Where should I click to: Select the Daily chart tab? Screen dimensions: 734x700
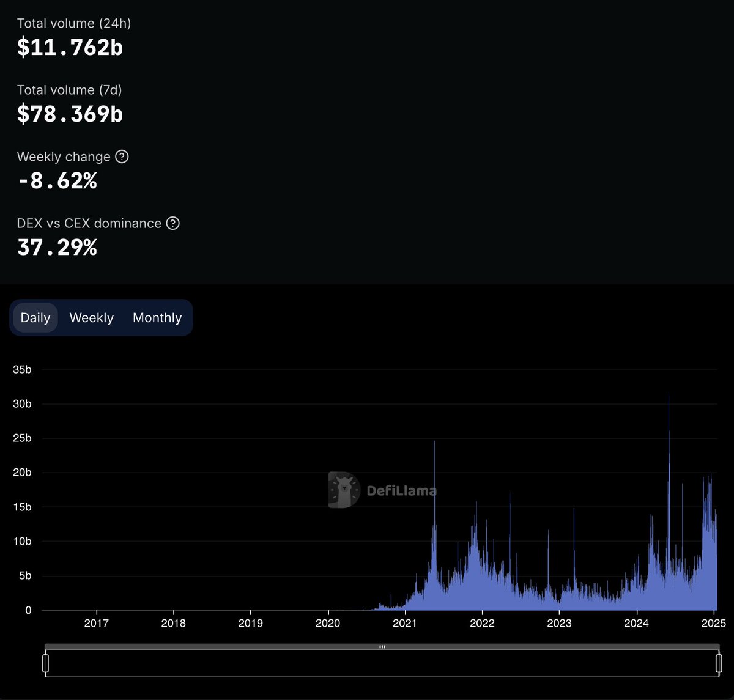35,318
